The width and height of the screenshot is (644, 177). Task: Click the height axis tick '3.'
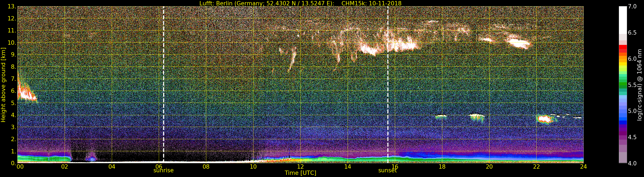click(13, 127)
